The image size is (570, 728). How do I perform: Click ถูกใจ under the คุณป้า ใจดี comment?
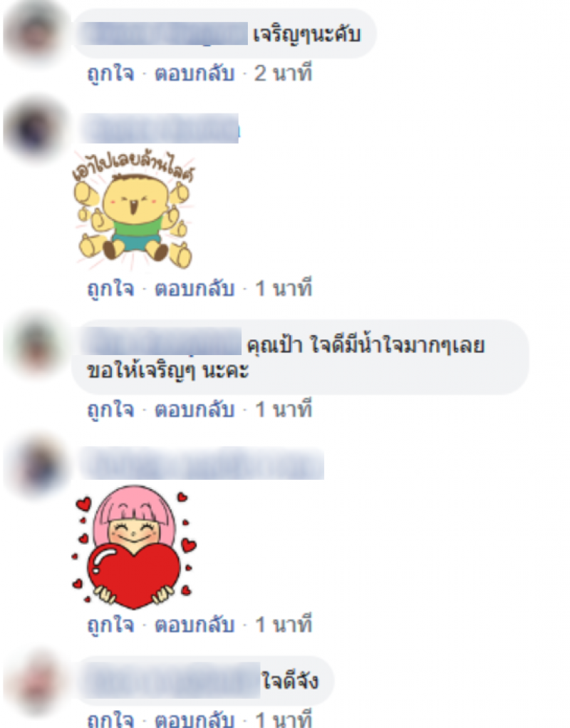[x=111, y=411]
